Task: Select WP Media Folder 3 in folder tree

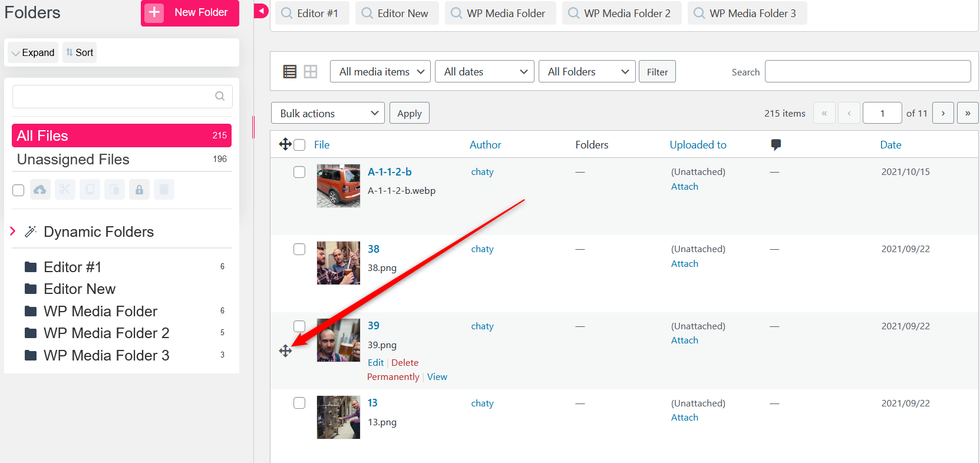Action: click(106, 355)
